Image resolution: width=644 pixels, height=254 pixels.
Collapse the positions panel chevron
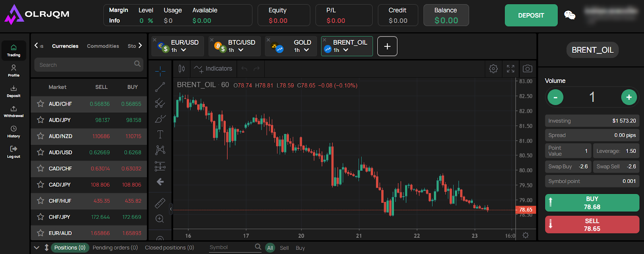coord(37,248)
